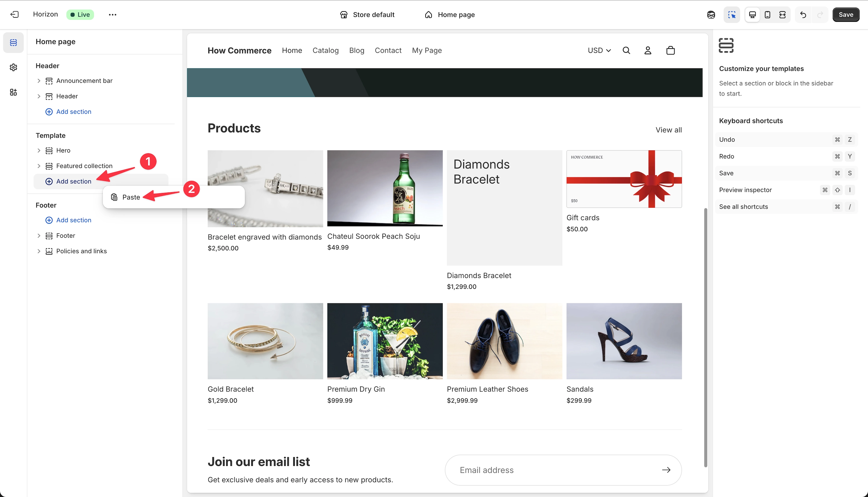Click the View all products link
Screen dimensions: 868x497
pos(668,130)
